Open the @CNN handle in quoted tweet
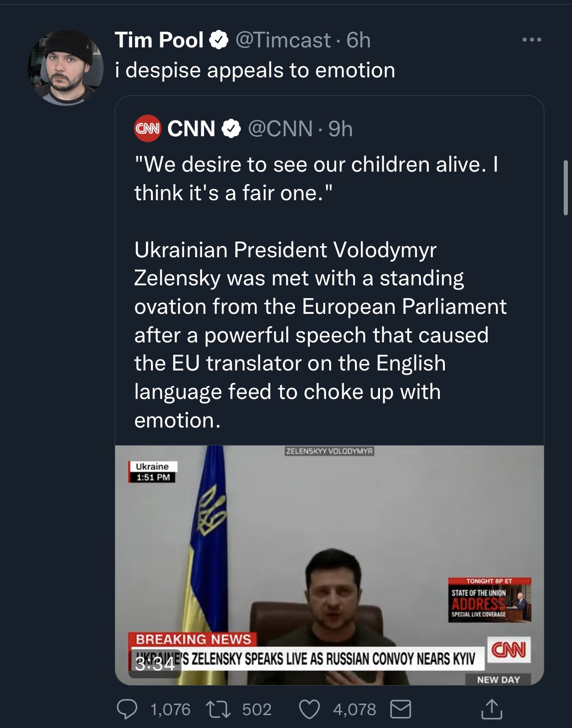Screen dimensions: 572x728 [280, 129]
